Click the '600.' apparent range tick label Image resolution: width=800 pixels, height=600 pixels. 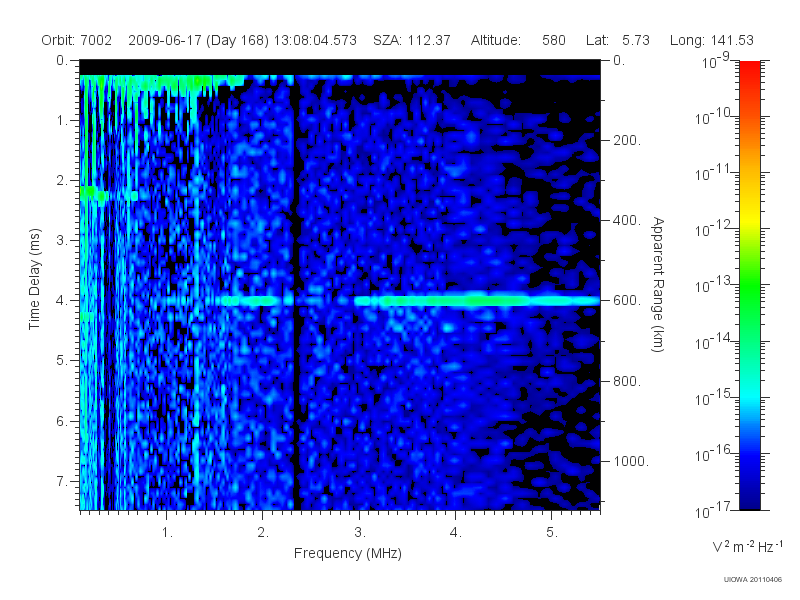pyautogui.click(x=627, y=301)
